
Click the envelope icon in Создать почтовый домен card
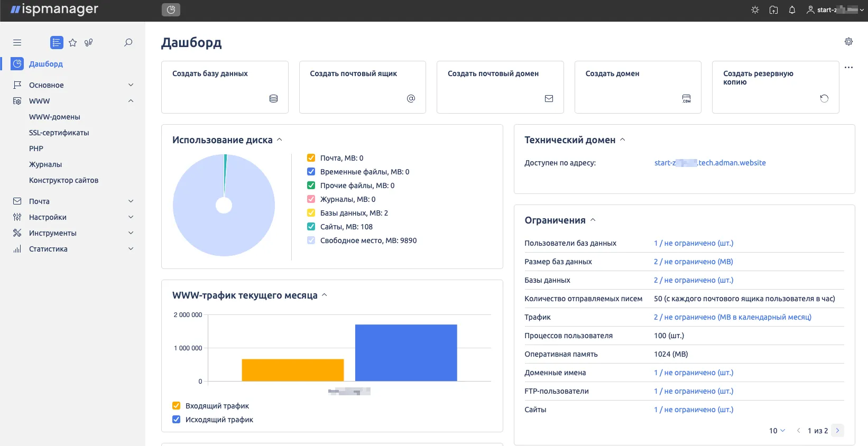tap(549, 99)
